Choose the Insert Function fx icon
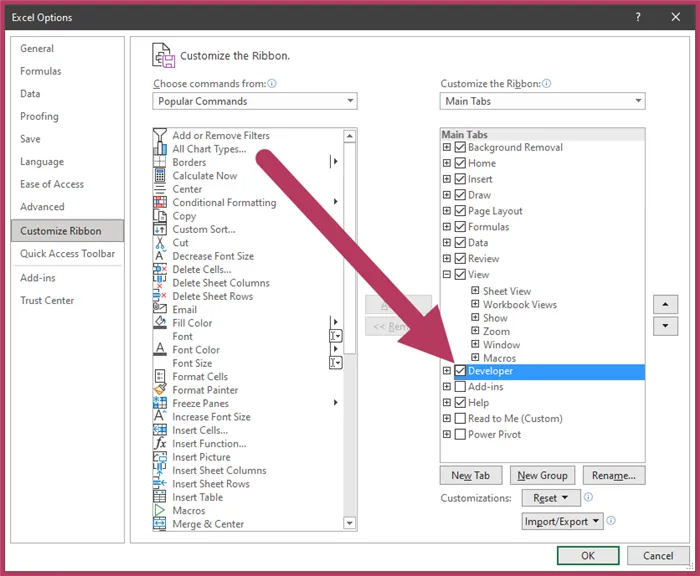Image resolution: width=700 pixels, height=576 pixels. click(160, 444)
